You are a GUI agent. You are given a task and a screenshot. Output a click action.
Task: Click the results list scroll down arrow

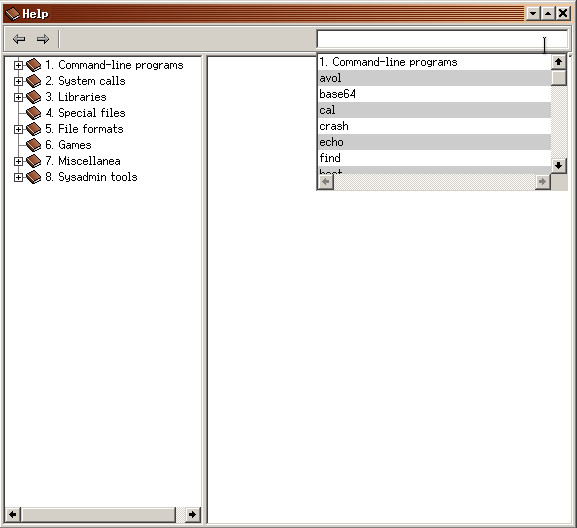pos(559,166)
